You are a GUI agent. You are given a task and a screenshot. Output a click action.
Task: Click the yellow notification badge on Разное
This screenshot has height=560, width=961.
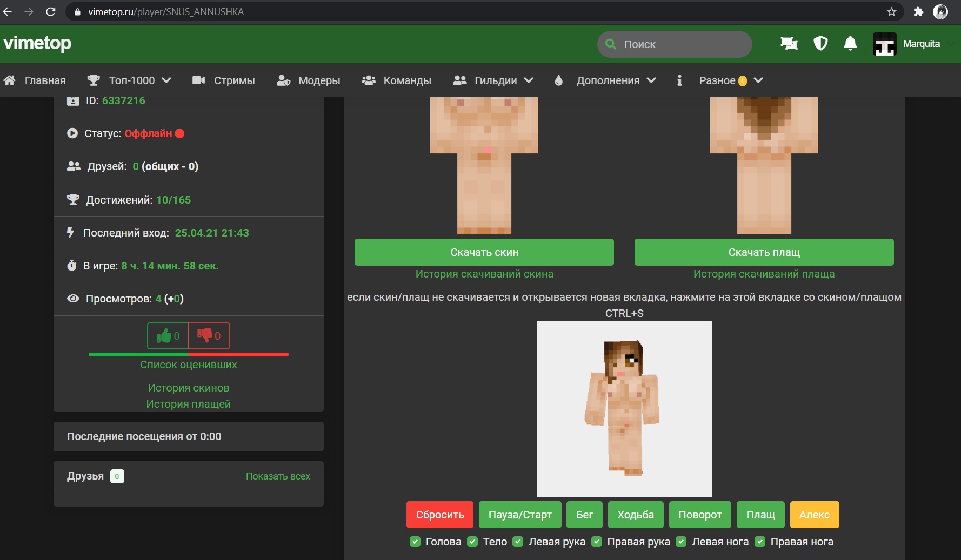(x=743, y=81)
